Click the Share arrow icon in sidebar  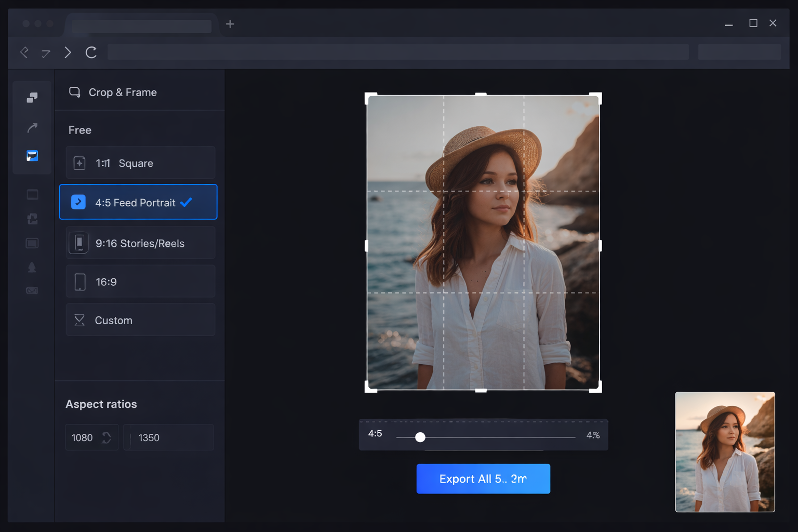(x=32, y=127)
